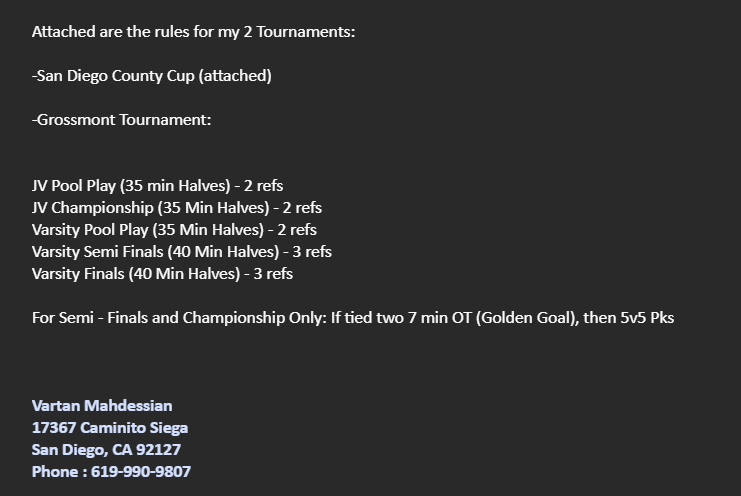The width and height of the screenshot is (741, 496).
Task: Click the 'Attached are the rules' opening line
Action: pos(193,32)
